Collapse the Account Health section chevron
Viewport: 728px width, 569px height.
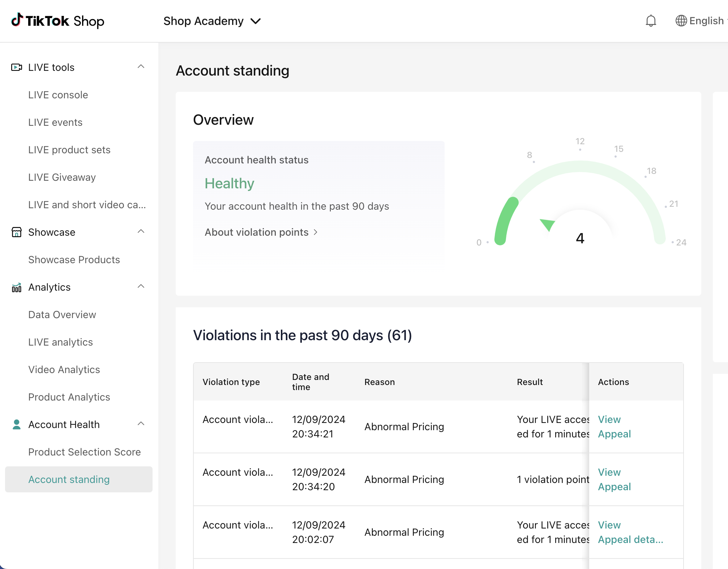coord(141,424)
